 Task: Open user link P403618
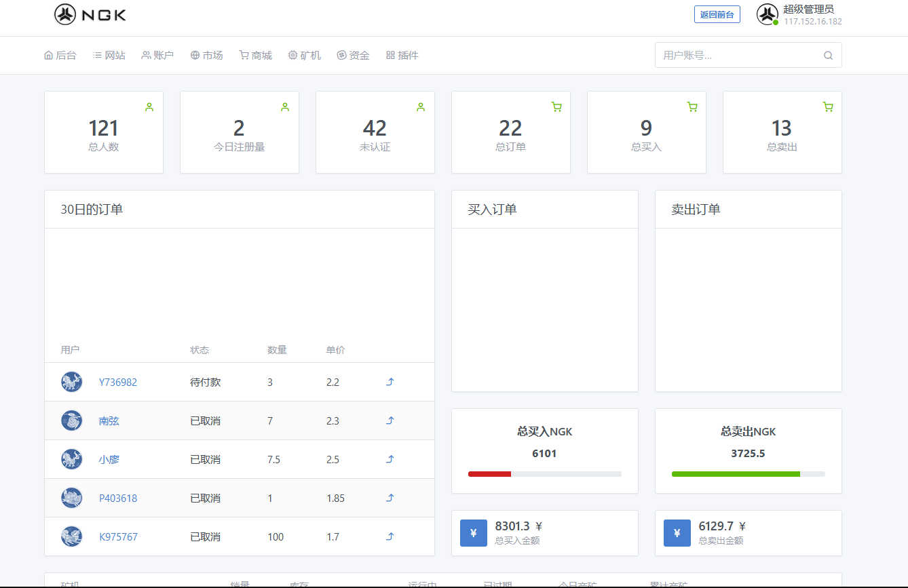point(118,498)
